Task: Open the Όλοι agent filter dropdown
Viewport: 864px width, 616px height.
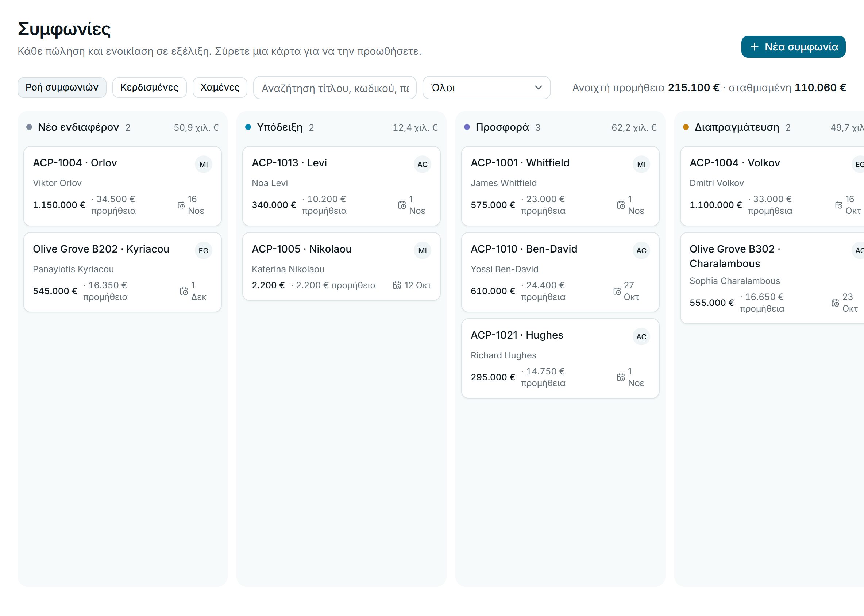Action: (487, 88)
